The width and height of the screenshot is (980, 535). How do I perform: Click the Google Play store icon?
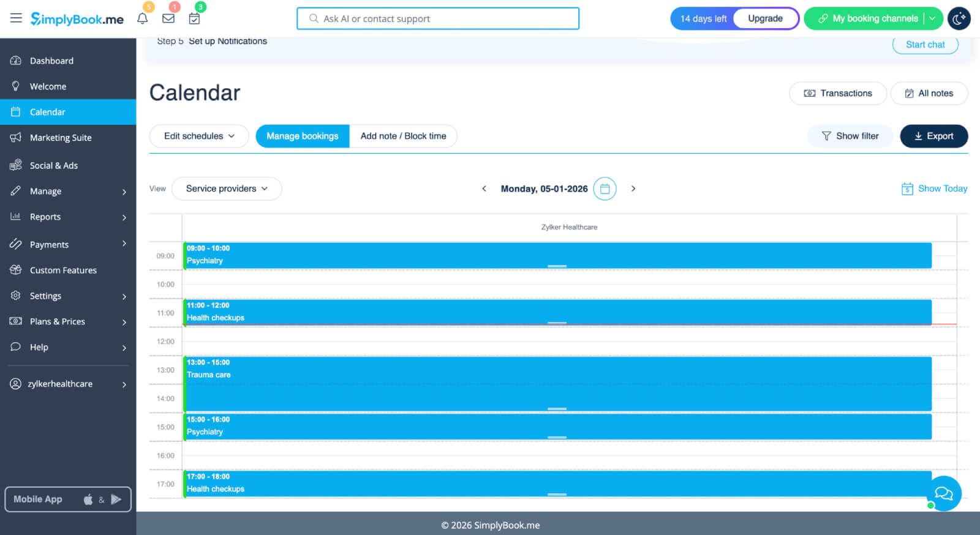coord(116,499)
